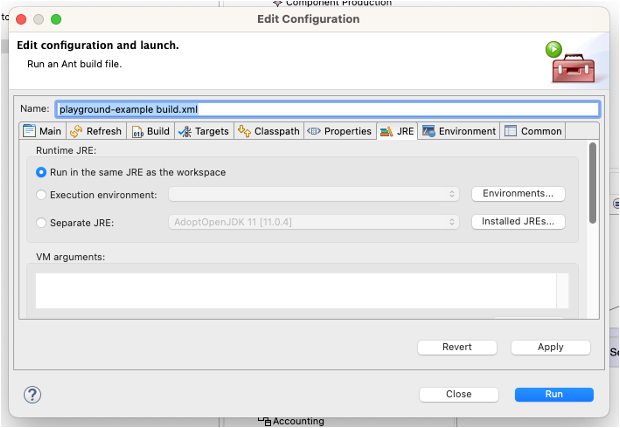Select the JRE tab

(x=397, y=131)
